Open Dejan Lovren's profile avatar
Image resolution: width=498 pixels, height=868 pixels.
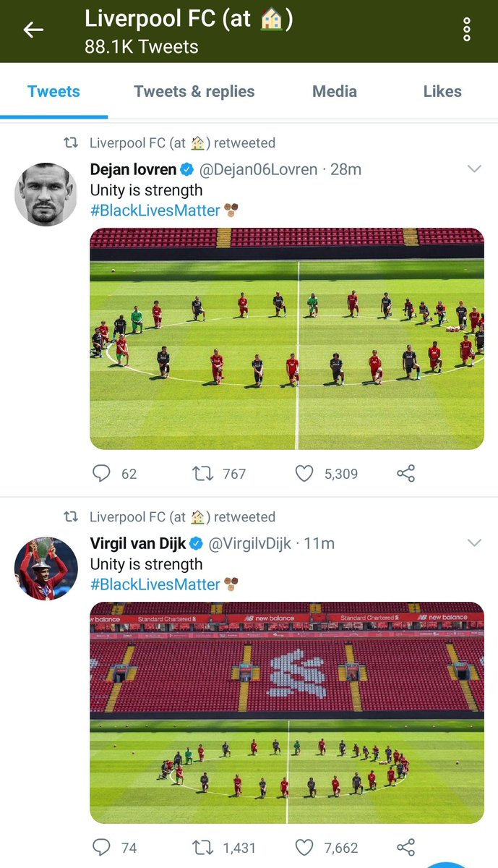[46, 195]
